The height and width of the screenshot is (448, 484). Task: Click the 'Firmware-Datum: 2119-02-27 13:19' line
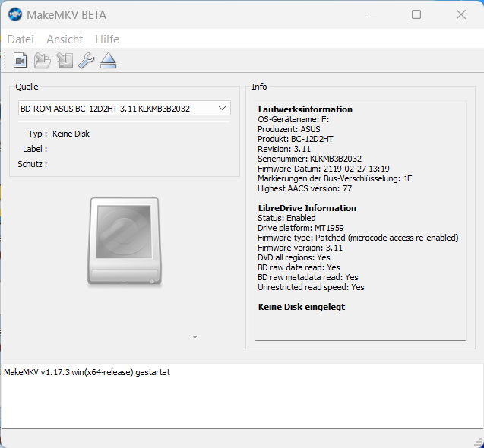(324, 169)
